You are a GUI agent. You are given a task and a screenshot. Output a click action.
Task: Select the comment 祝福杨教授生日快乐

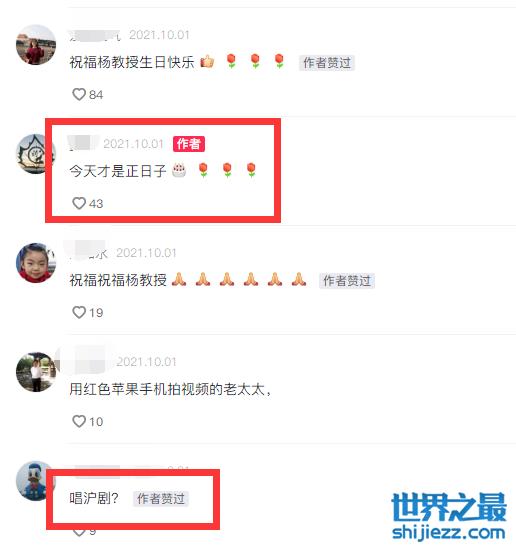132,62
